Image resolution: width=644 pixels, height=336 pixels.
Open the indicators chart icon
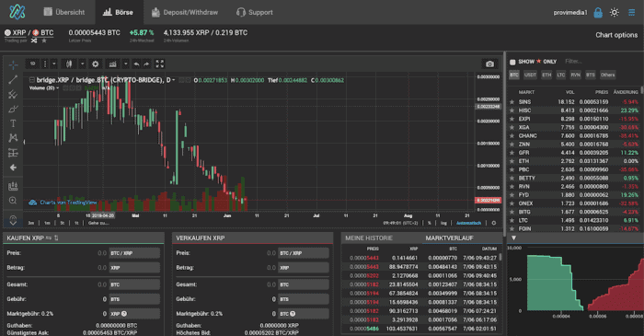pyautogui.click(x=112, y=64)
